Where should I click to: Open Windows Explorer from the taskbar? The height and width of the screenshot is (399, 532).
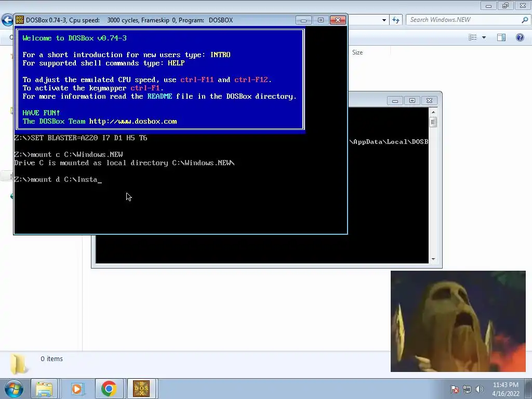(44, 389)
